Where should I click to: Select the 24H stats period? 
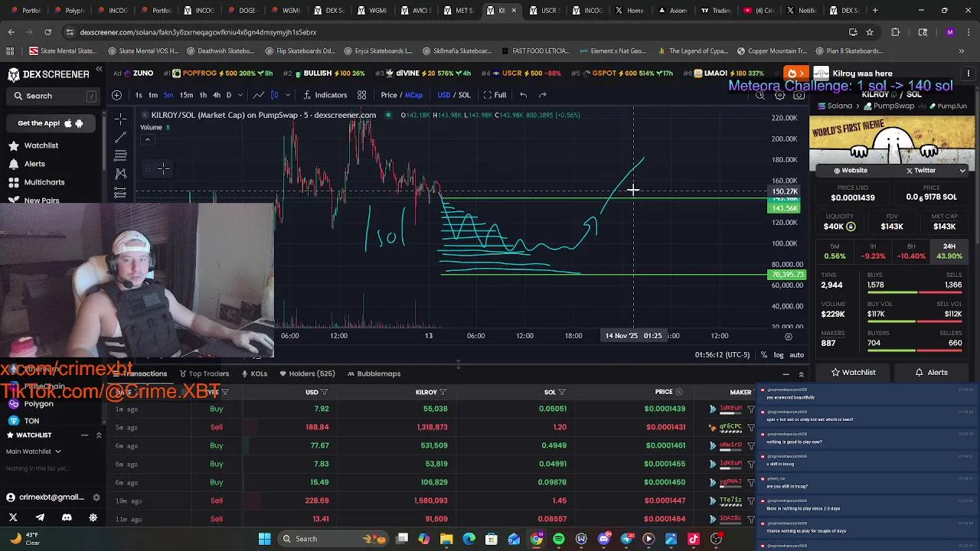(x=949, y=251)
